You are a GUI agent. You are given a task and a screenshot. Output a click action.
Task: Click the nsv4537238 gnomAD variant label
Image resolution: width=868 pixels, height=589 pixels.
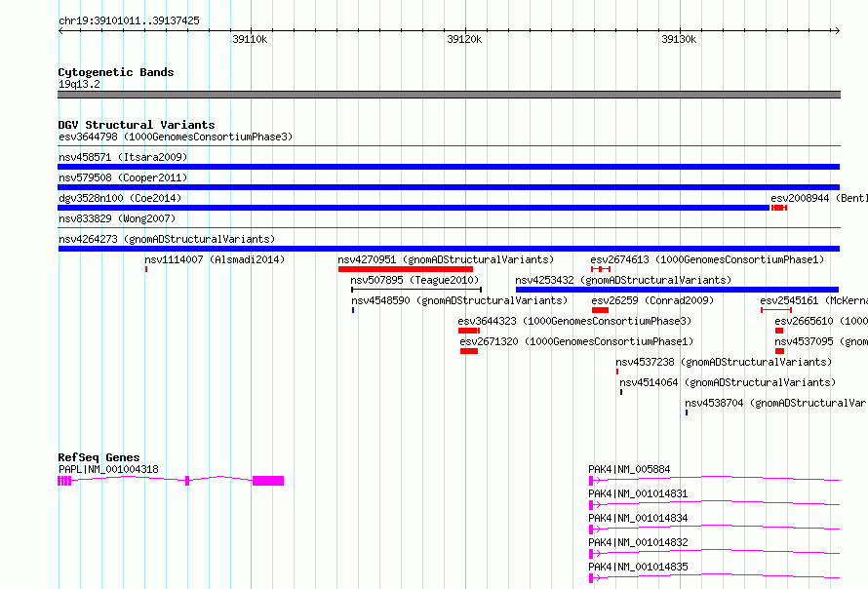pos(724,362)
